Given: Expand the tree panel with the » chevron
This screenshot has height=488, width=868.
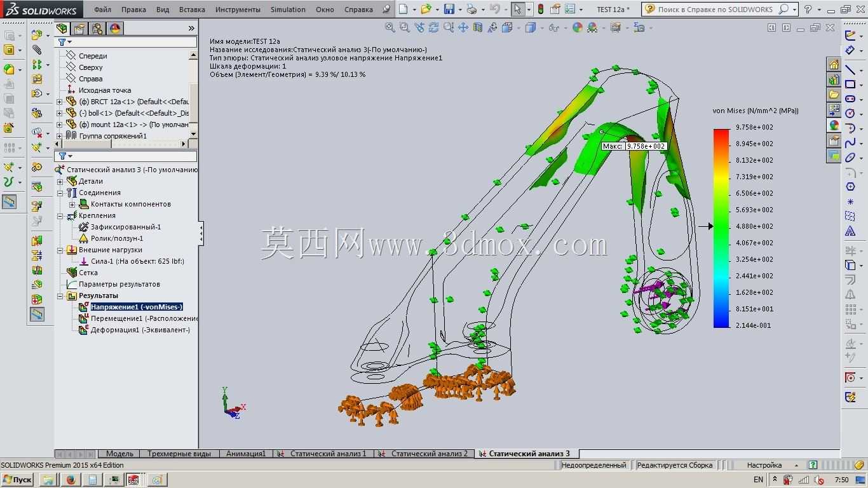Looking at the screenshot, I should click(191, 29).
